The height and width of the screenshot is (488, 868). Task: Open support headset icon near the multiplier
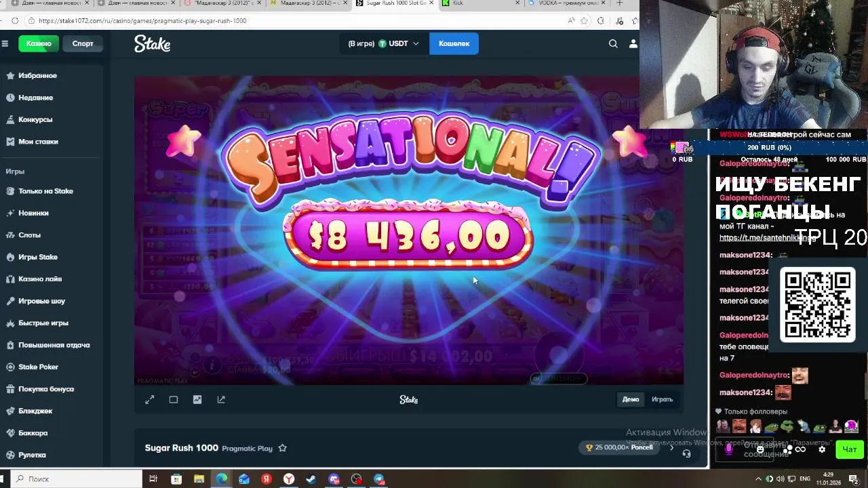(686, 453)
